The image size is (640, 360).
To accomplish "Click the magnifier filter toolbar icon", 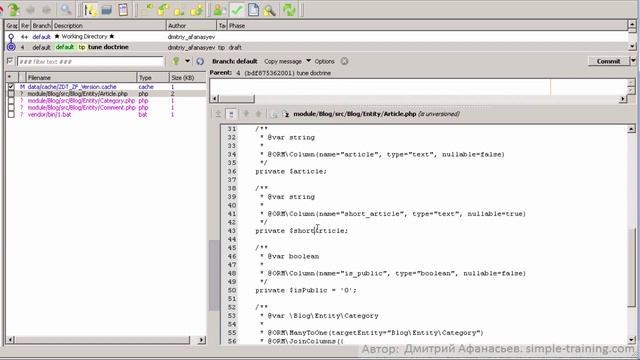I will click(x=65, y=9).
